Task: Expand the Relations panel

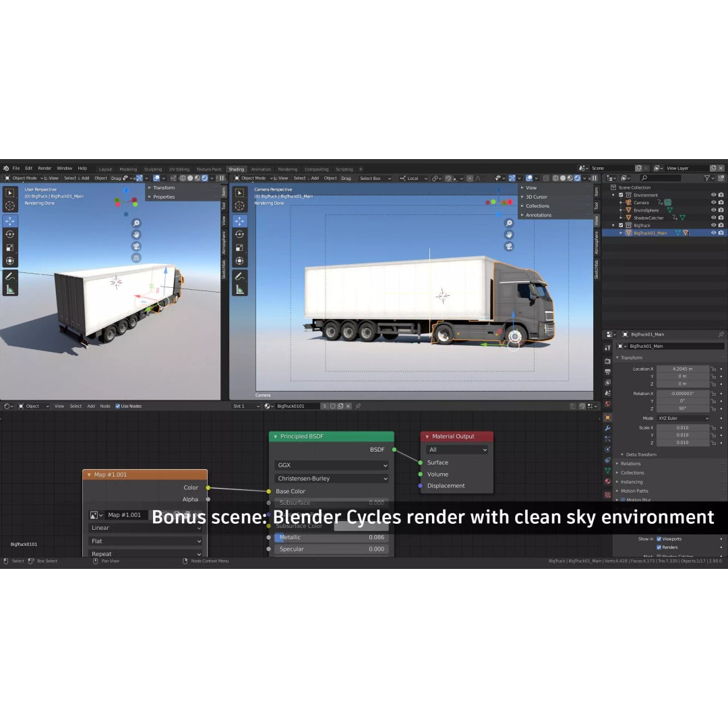Action: click(630, 464)
